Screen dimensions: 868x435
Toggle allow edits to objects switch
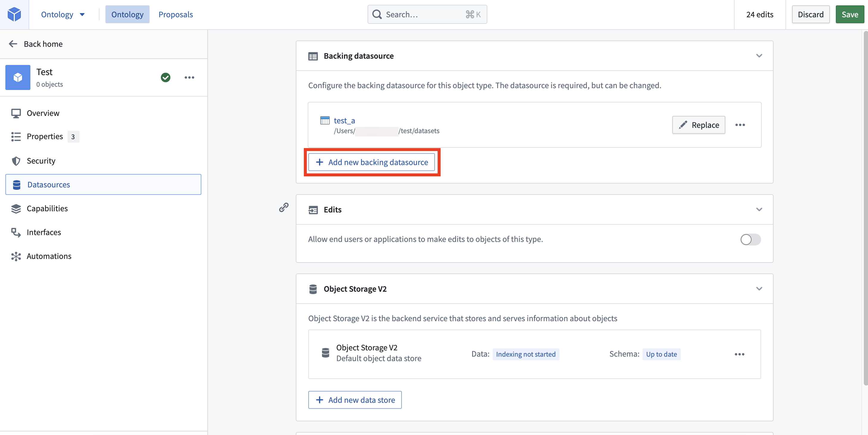click(750, 240)
